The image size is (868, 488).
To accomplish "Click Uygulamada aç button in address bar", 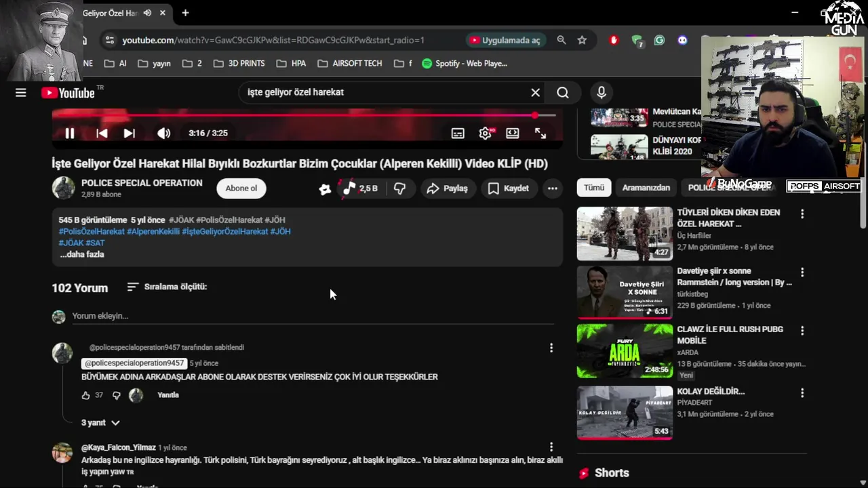I will point(506,40).
